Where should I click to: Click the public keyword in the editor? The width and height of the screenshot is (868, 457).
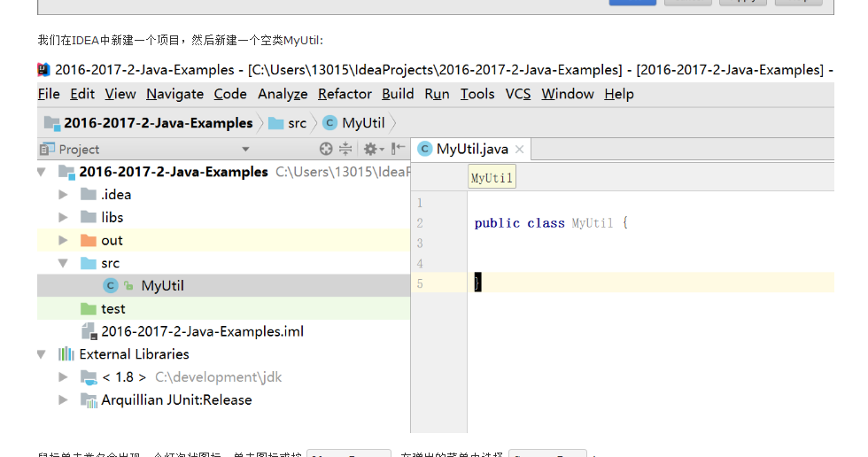point(497,223)
